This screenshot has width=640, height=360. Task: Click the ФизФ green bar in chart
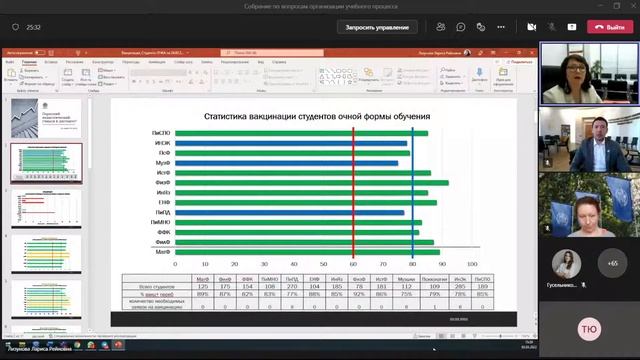312,183
